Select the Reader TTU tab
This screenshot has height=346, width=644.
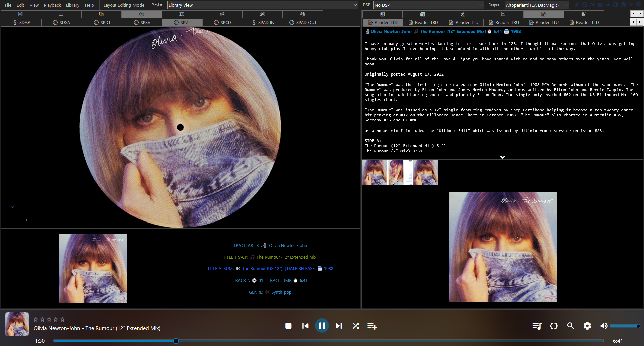(544, 22)
